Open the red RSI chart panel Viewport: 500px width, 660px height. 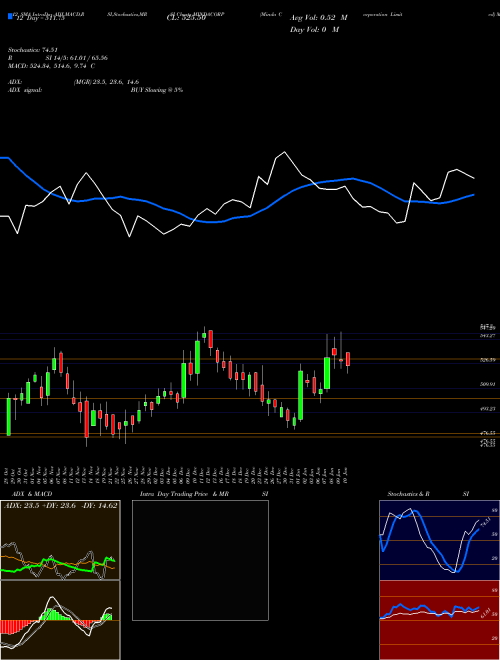click(439, 620)
